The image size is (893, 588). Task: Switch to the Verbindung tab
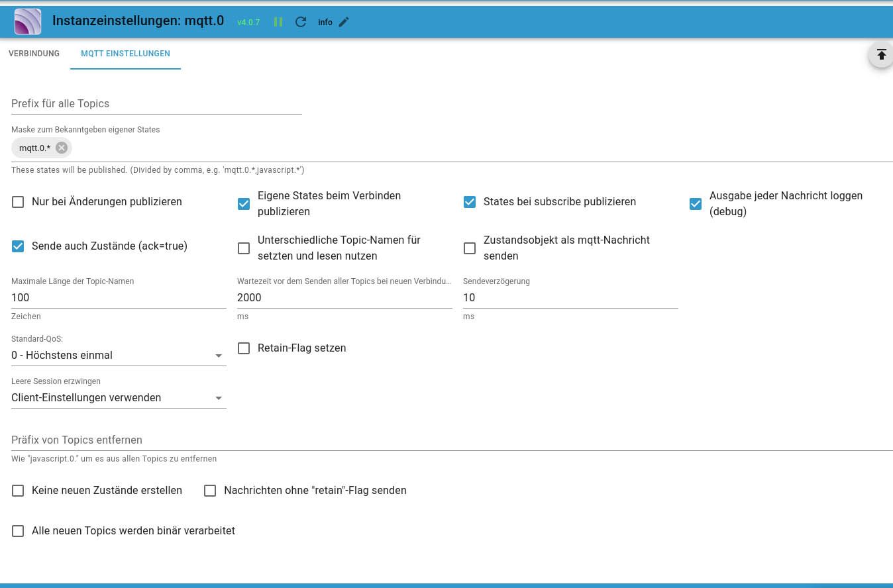34,54
